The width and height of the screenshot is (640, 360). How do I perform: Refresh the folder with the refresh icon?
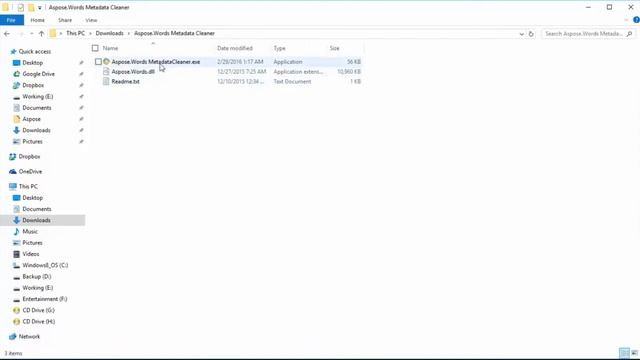(531, 34)
